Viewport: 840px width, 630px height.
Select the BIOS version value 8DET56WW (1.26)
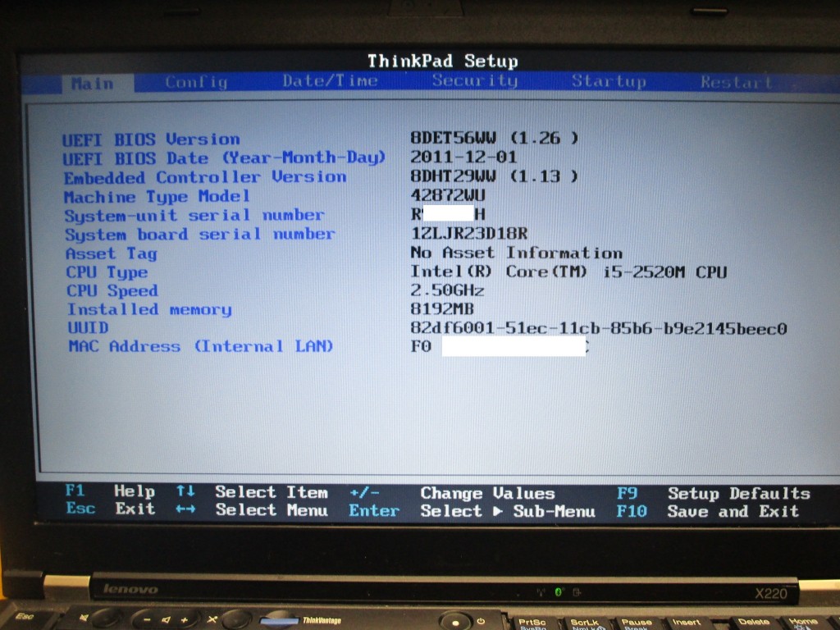(495, 138)
